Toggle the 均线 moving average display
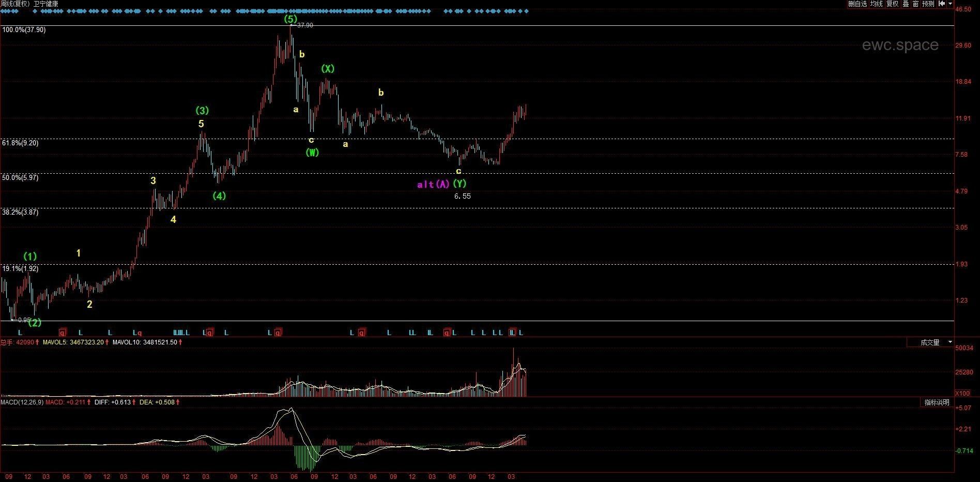The image size is (980, 482). click(877, 4)
